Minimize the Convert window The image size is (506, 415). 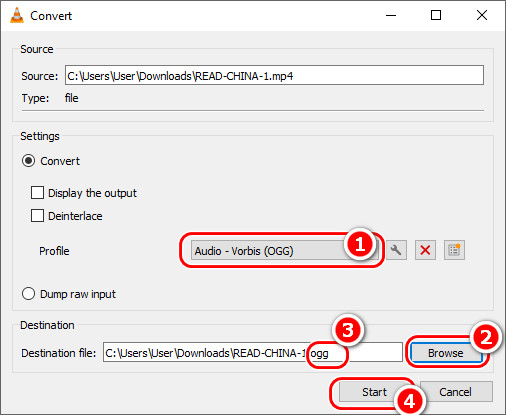pos(391,15)
